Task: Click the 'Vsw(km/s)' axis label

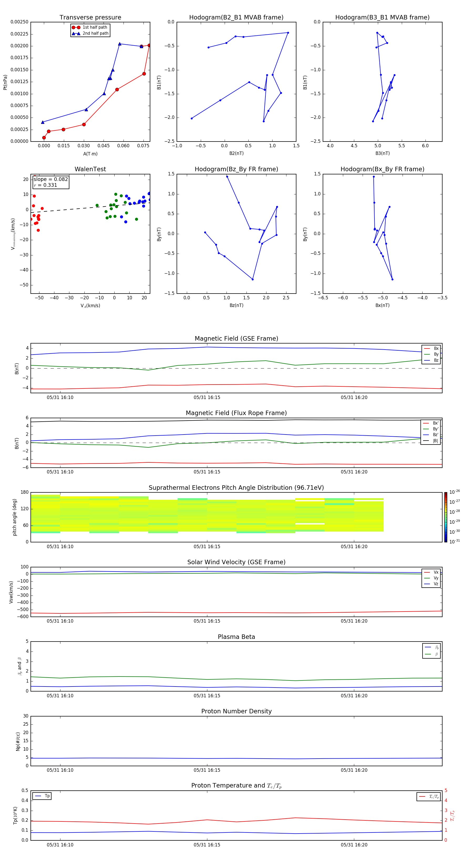Action: coord(11,592)
